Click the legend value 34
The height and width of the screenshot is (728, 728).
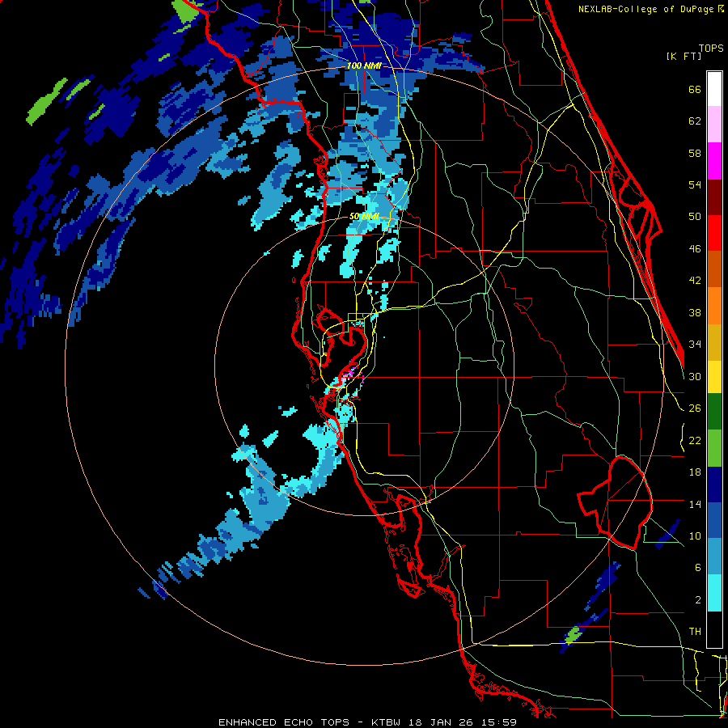point(695,345)
